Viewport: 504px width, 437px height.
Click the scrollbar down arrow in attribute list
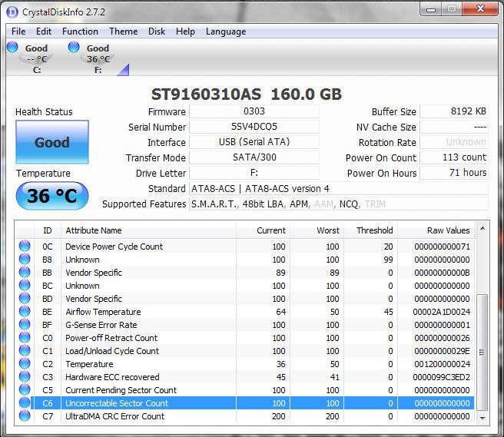(482, 418)
